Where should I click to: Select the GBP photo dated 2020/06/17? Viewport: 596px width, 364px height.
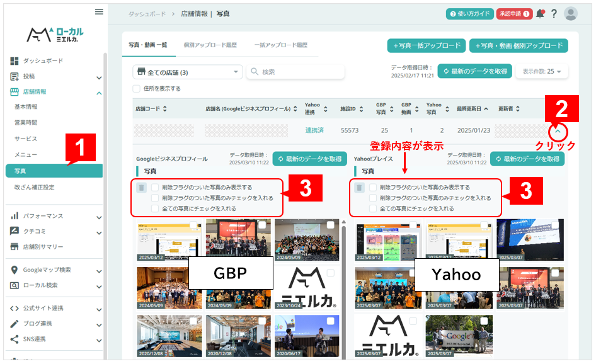pos(331,321)
